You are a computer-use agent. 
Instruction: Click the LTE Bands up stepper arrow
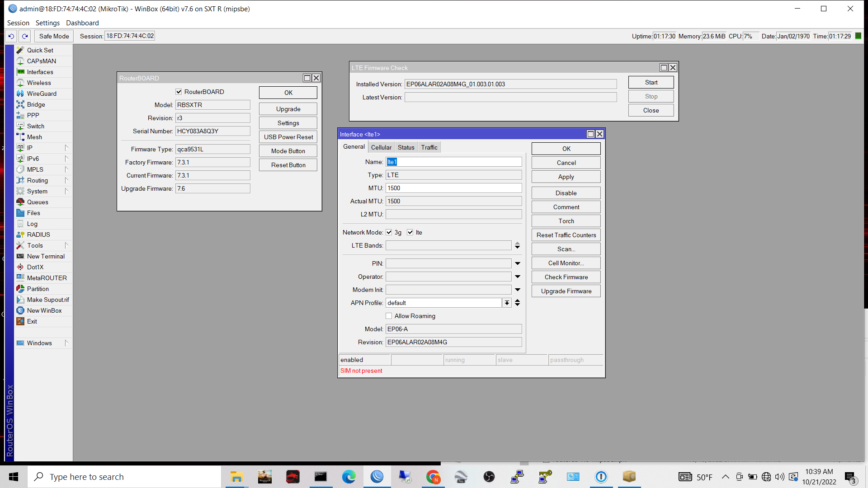(x=517, y=244)
